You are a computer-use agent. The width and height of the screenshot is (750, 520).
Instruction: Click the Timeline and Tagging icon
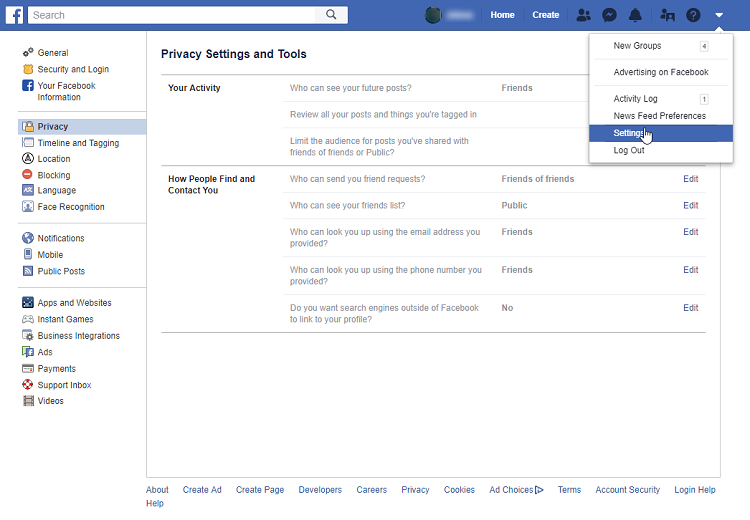coord(28,143)
